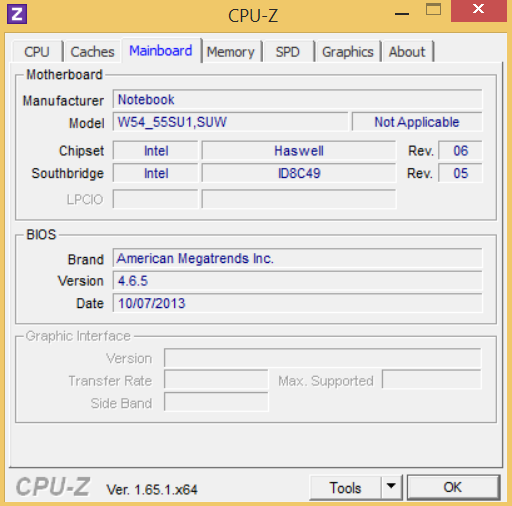Switch to the Graphics tab
Image resolution: width=512 pixels, height=506 pixels.
[x=348, y=52]
